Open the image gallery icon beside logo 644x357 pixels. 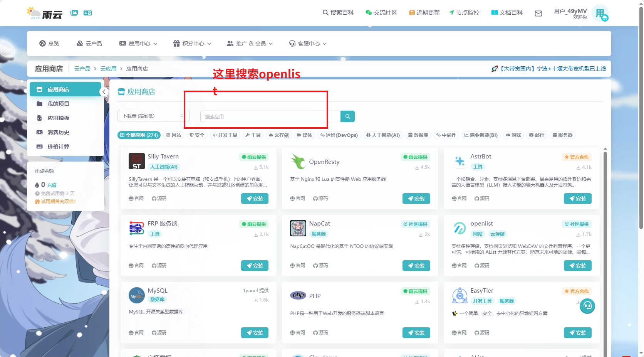point(74,13)
